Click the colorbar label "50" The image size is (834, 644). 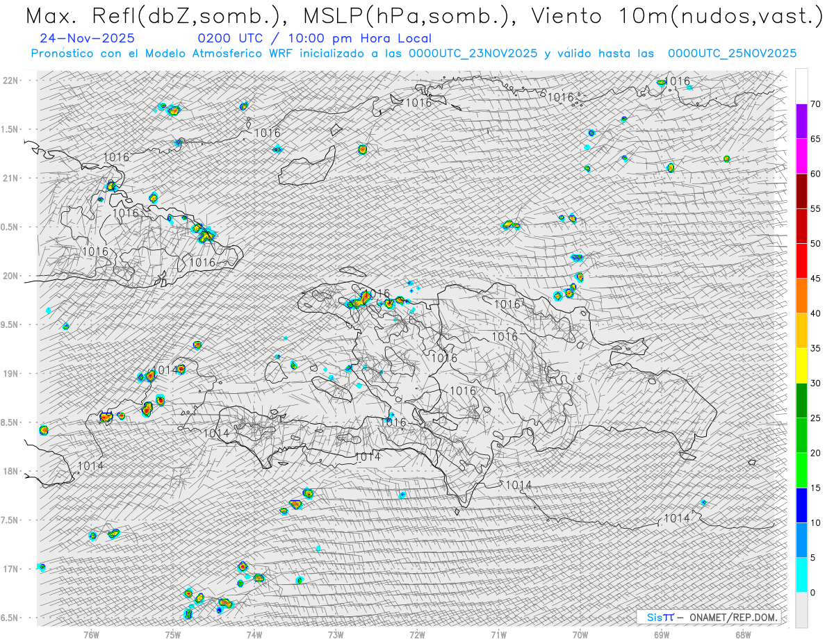click(x=815, y=244)
